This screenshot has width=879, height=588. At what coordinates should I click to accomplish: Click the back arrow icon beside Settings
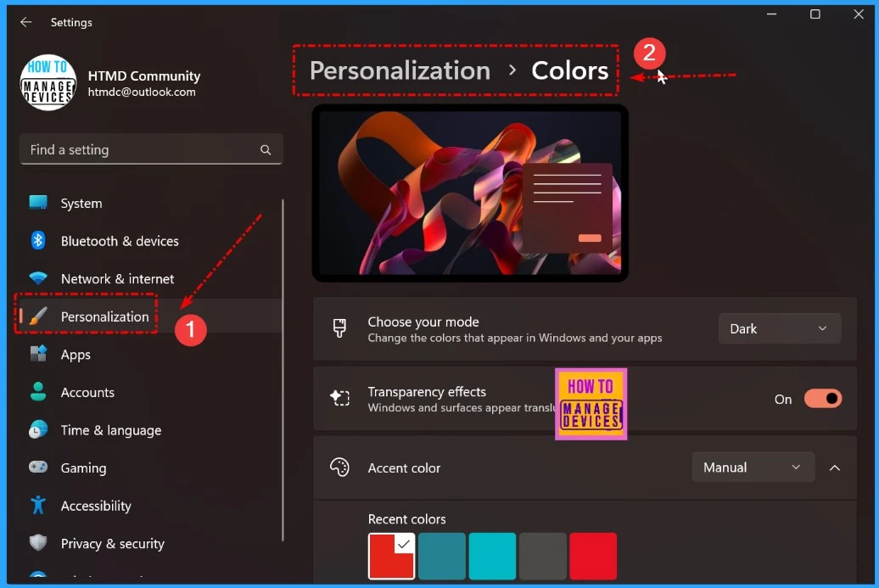click(x=25, y=22)
